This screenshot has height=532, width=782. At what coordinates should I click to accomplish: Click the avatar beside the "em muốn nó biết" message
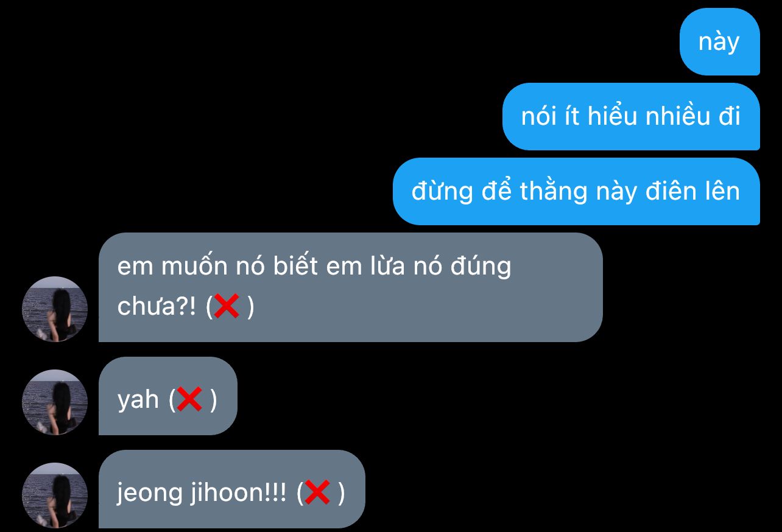pos(55,309)
